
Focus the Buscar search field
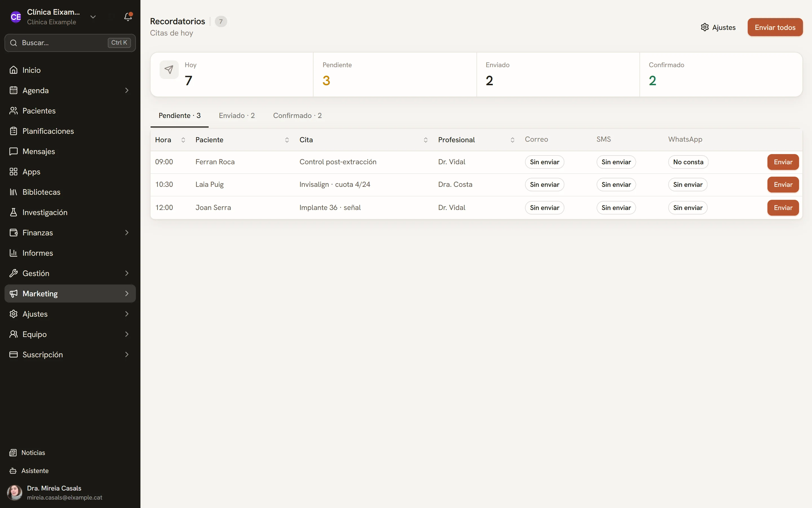point(70,43)
